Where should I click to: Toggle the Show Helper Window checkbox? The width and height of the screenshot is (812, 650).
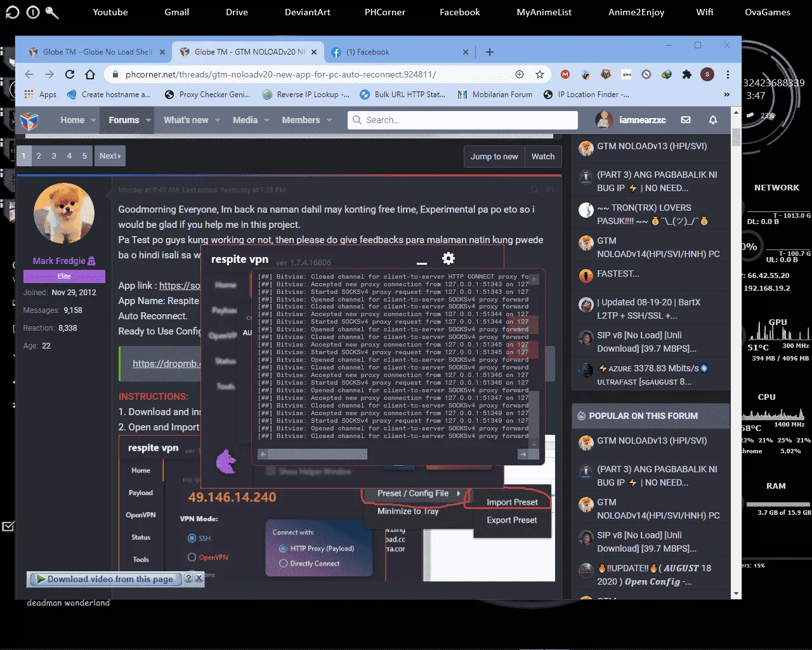tap(271, 472)
